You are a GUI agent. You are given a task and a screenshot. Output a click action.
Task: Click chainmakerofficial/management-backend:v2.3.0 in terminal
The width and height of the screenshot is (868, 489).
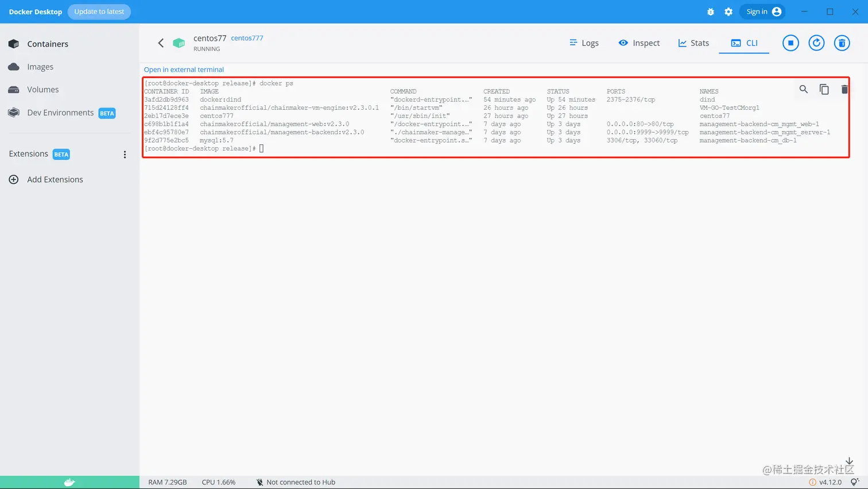click(x=282, y=132)
